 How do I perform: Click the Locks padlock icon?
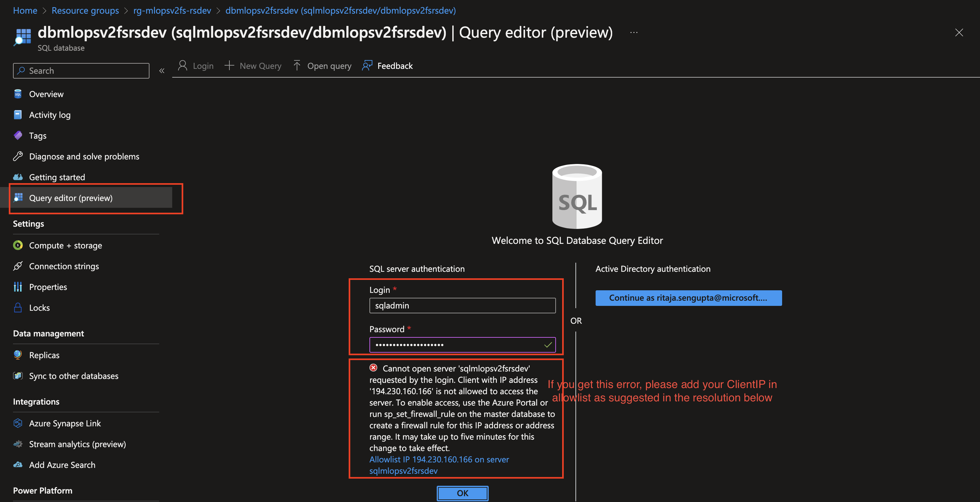(x=18, y=307)
